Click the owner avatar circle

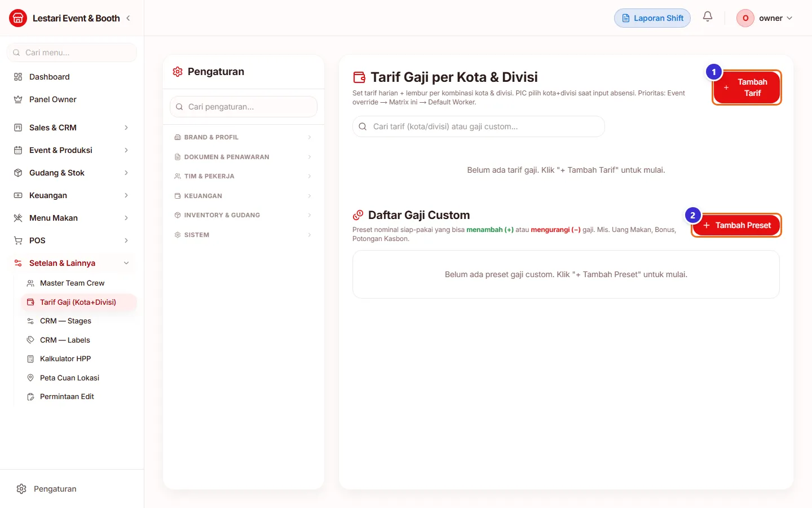tap(745, 18)
